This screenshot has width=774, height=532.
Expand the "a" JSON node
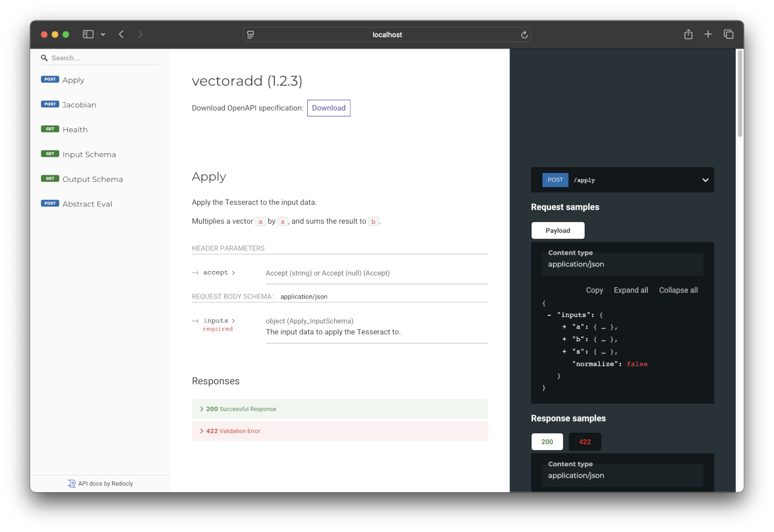[564, 327]
